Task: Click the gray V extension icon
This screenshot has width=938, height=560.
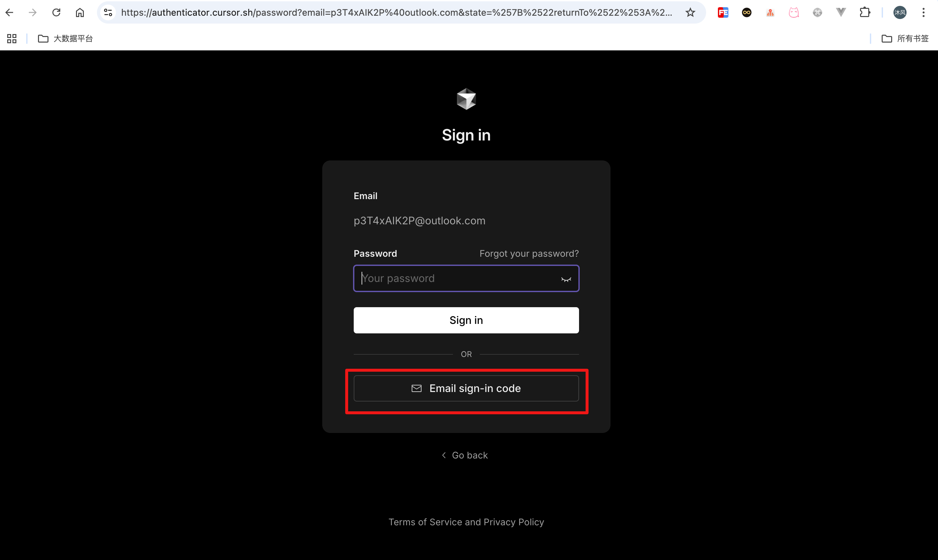Action: pyautogui.click(x=841, y=12)
